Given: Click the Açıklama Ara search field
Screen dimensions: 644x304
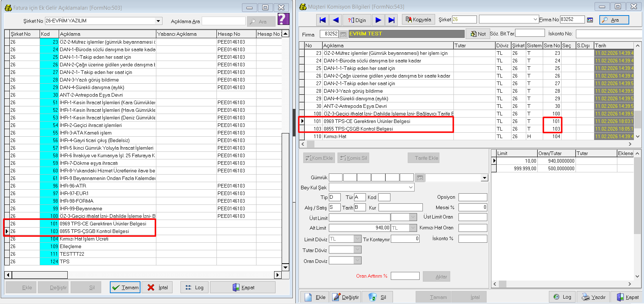Looking at the screenshot, I should [223, 21].
